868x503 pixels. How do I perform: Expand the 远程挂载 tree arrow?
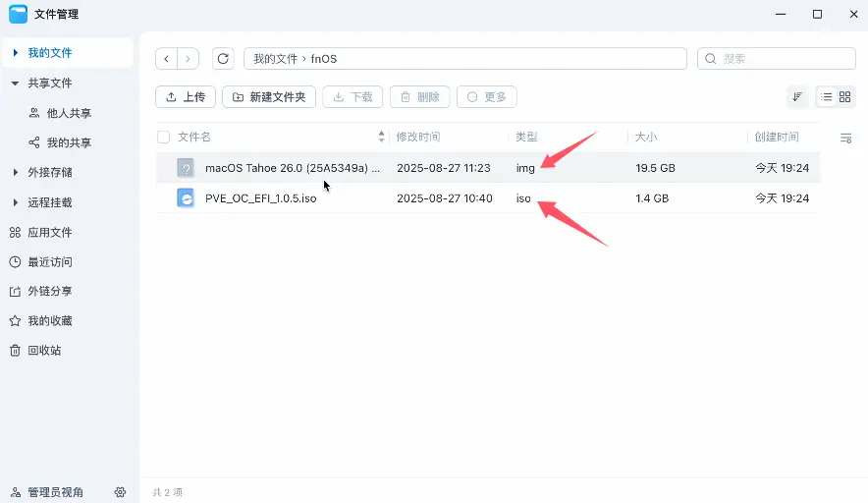point(16,202)
